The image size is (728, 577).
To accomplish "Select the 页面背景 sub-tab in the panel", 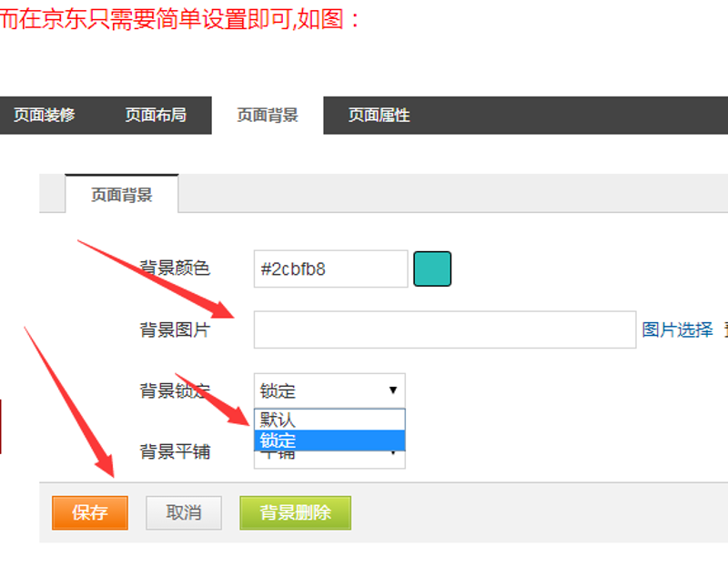I will tap(122, 195).
